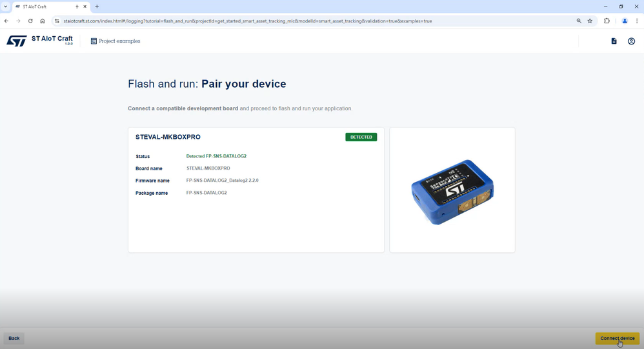Reload the page
644x349 pixels.
30,21
